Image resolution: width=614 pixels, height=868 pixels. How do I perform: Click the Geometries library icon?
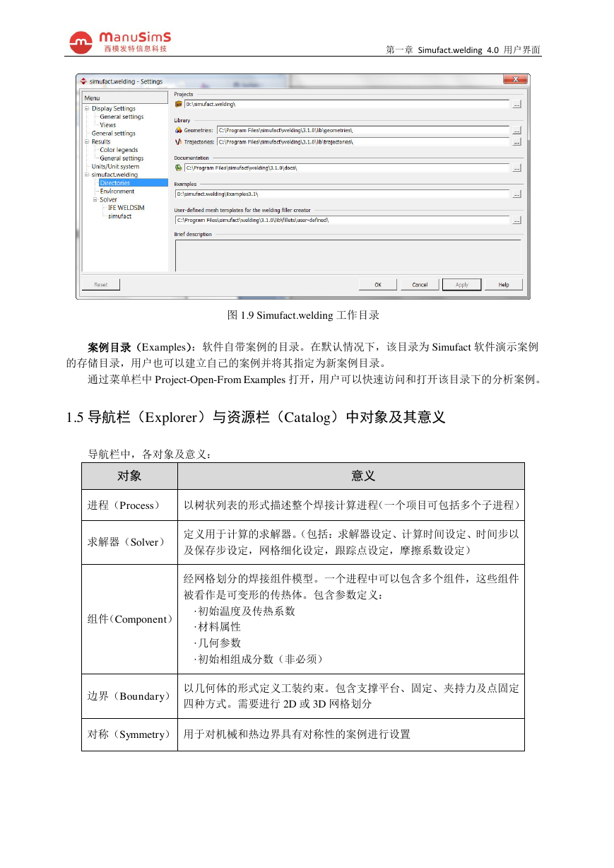tap(178, 130)
